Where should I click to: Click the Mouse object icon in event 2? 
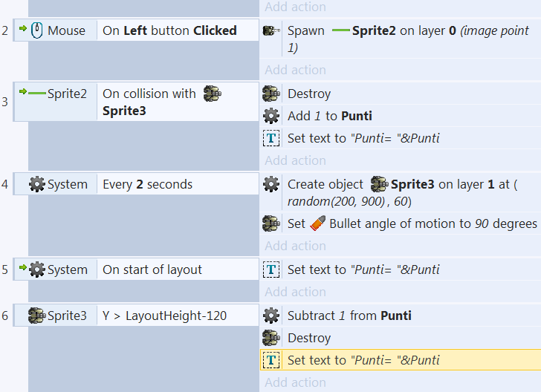(x=37, y=30)
